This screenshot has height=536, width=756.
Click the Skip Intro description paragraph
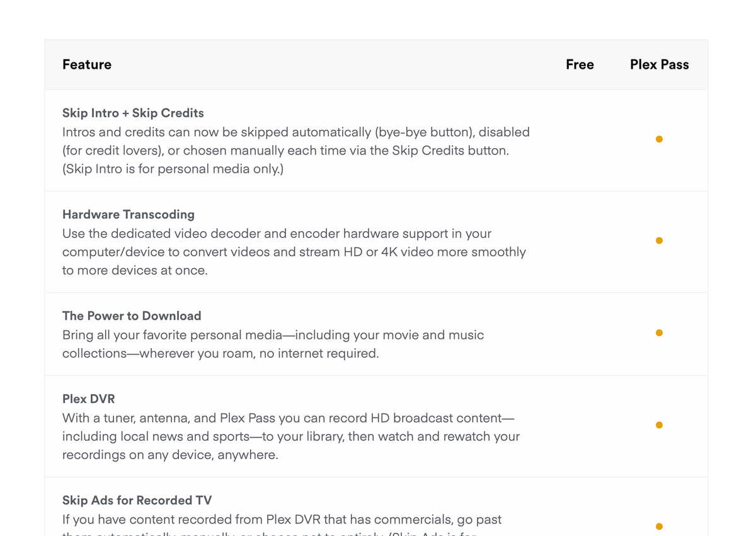(x=296, y=151)
